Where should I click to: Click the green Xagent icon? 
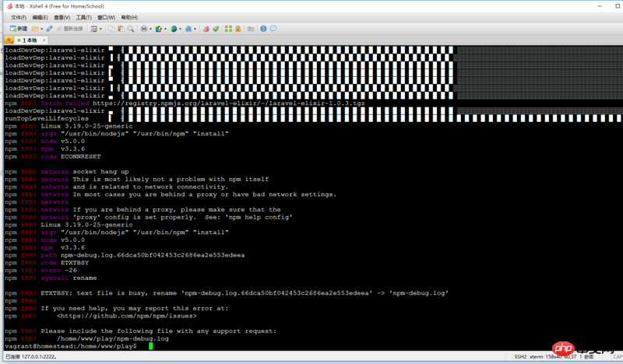216,29
